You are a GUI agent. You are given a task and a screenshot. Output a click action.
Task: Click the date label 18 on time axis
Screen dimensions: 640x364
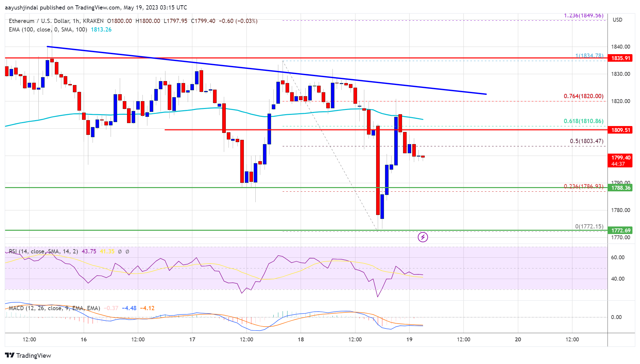(x=301, y=339)
